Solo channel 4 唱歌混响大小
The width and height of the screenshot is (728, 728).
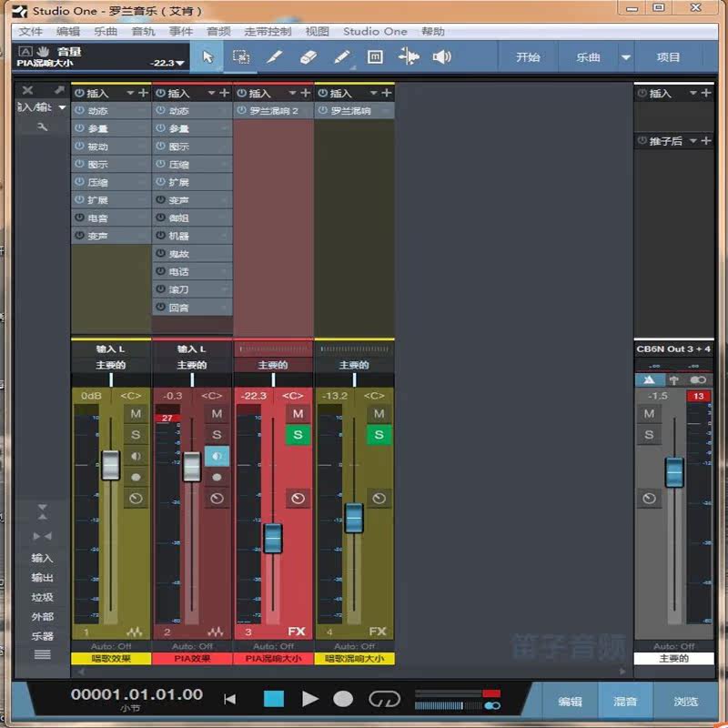point(379,435)
